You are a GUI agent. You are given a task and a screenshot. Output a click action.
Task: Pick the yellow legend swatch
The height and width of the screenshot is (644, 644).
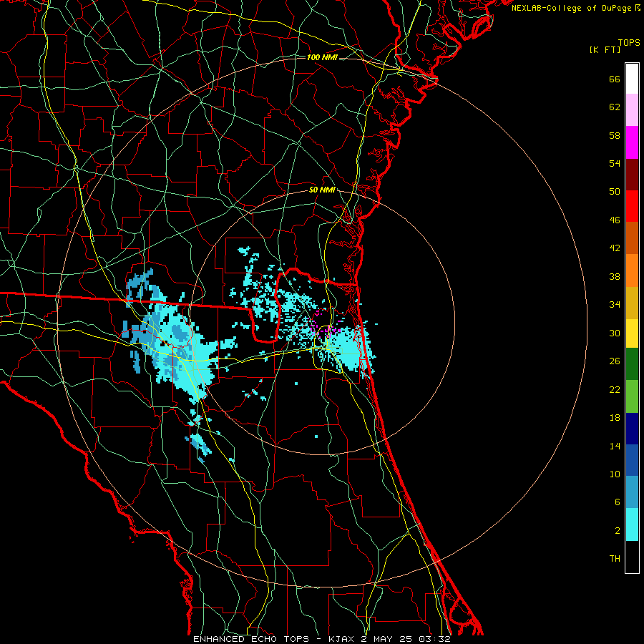632,333
